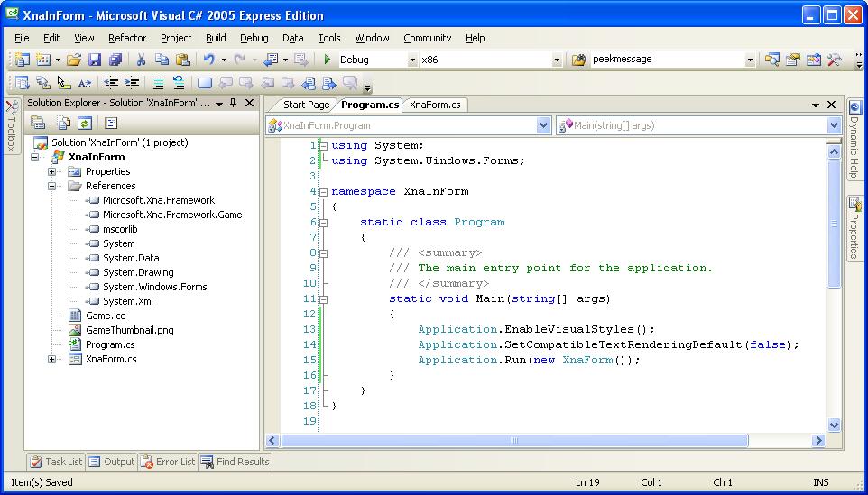Click the Start Debugging green play icon
The width and height of the screenshot is (868, 495).
pos(328,60)
